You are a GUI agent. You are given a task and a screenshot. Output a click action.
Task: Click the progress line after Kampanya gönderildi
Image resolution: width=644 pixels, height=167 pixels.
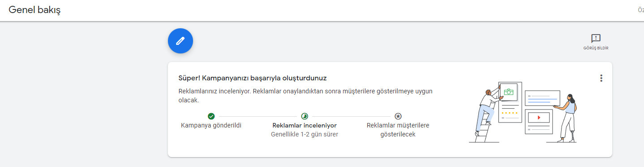tap(258, 116)
